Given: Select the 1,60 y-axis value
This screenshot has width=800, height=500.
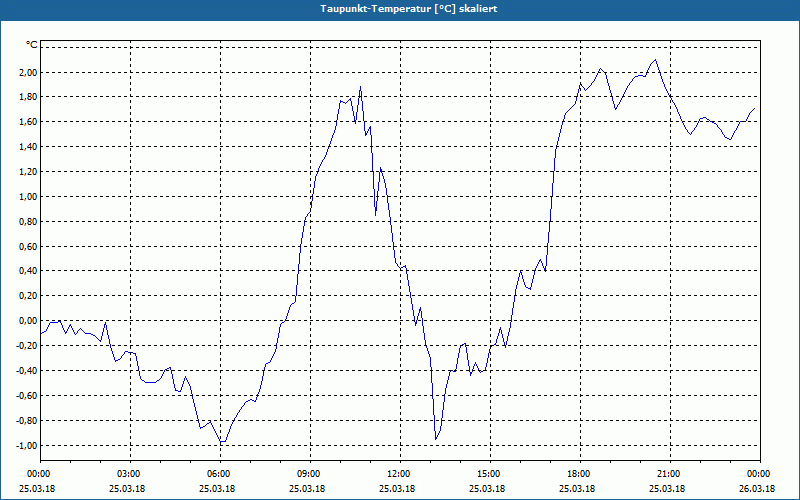Looking at the screenshot, I should point(29,122).
